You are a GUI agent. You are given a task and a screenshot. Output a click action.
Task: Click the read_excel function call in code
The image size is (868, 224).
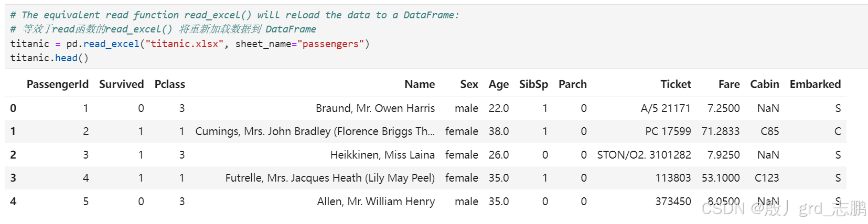(111, 44)
